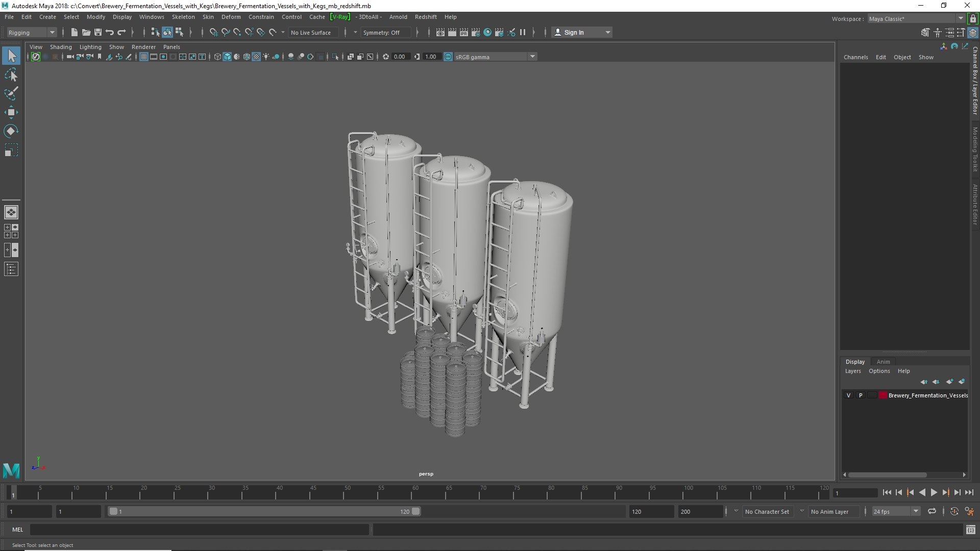Choose the Paint Selection tool
Screen dimensions: 980x551
tap(11, 93)
